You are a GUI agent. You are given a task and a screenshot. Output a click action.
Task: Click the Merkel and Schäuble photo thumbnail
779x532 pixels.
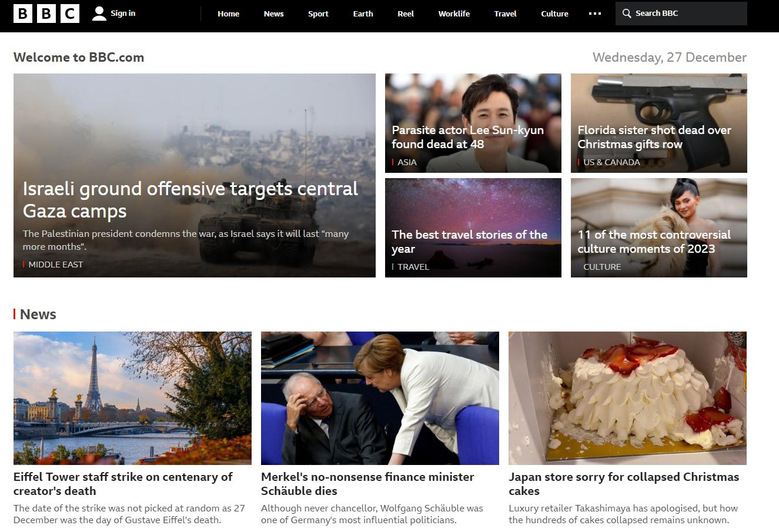(380, 398)
